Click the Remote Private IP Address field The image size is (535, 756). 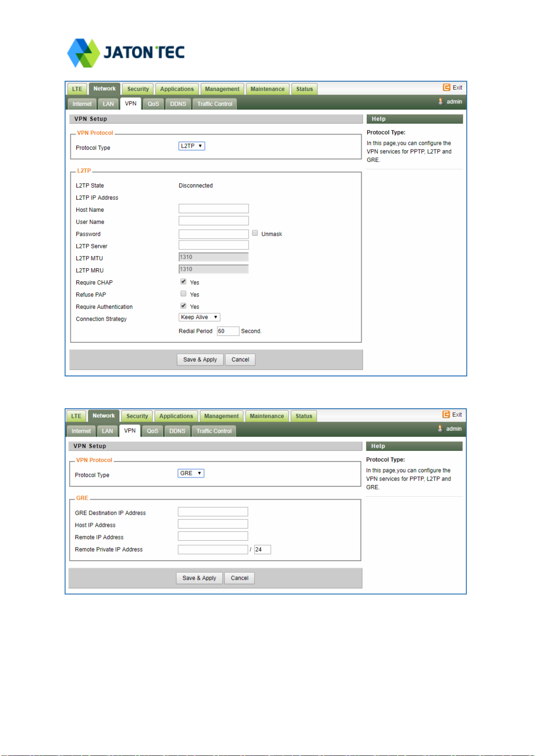pos(213,550)
